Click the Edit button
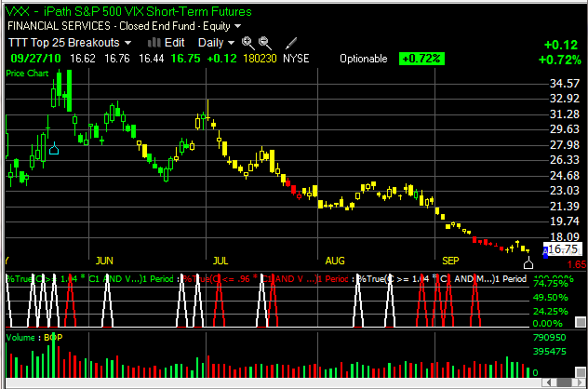Viewport: 588px width, 389px height. coord(174,43)
